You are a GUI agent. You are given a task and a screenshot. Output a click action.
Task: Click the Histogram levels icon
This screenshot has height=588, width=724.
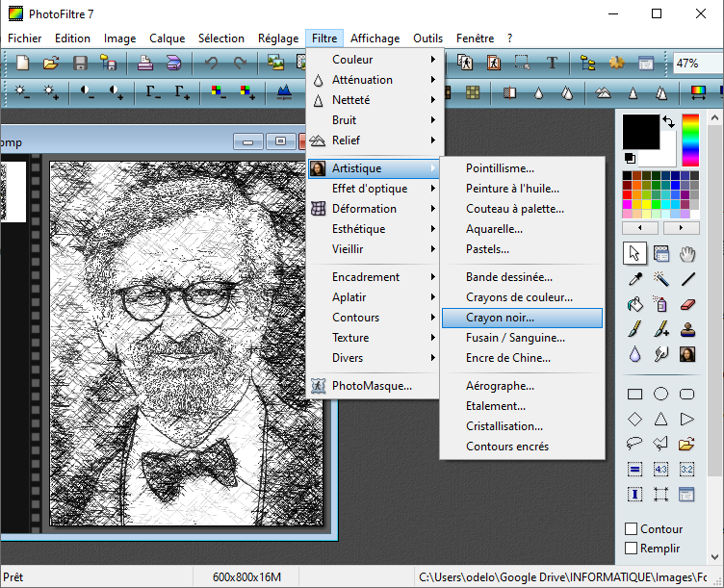284,92
